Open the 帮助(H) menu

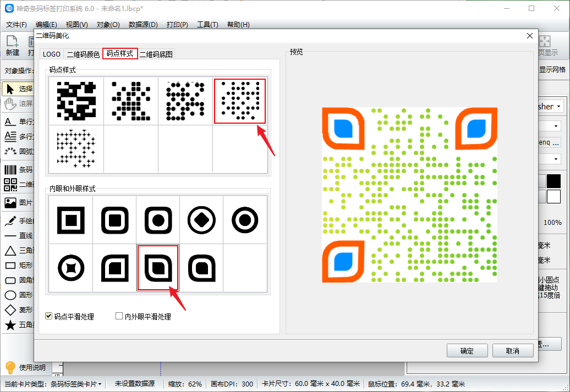238,24
